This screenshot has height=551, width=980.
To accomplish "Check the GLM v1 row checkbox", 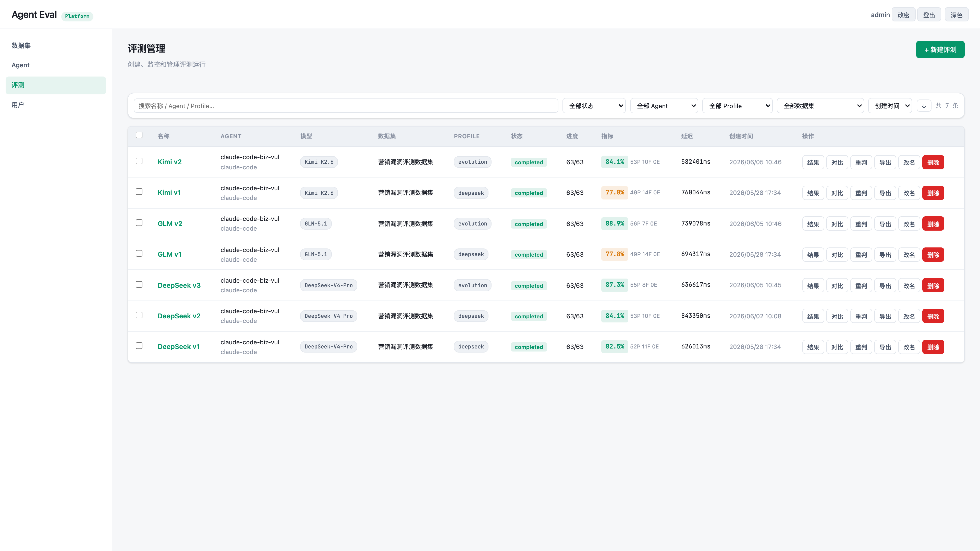I will (139, 253).
